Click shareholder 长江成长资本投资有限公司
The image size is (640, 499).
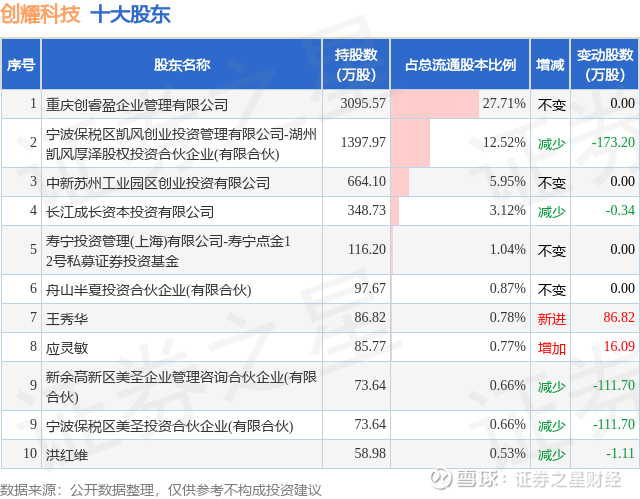[130, 211]
